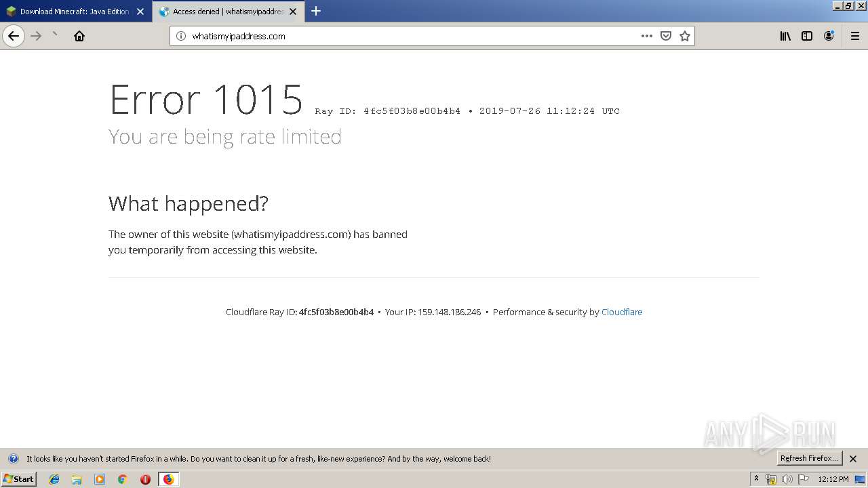Image resolution: width=868 pixels, height=488 pixels.
Task: Show site information icon in address bar
Action: pyautogui.click(x=181, y=36)
